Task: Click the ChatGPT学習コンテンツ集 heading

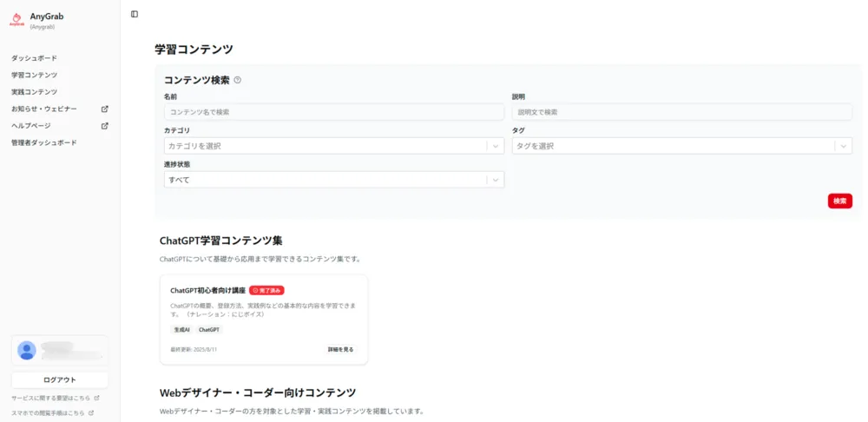Action: [220, 241]
